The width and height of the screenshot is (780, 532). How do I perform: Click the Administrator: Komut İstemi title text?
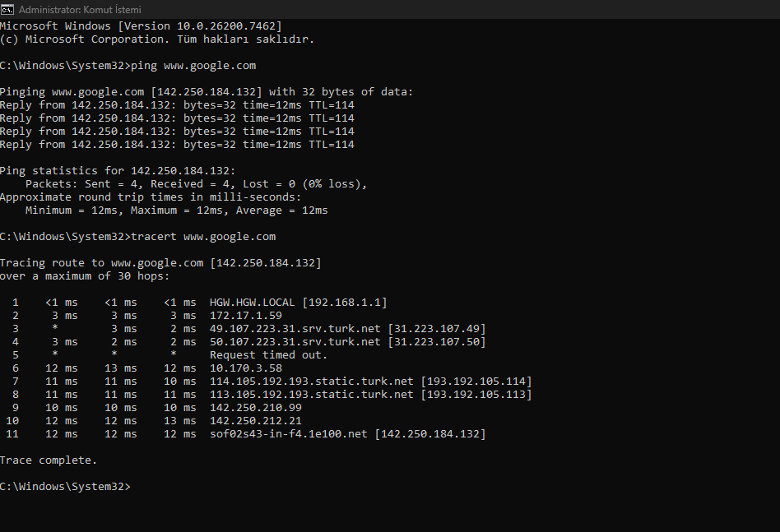point(80,9)
